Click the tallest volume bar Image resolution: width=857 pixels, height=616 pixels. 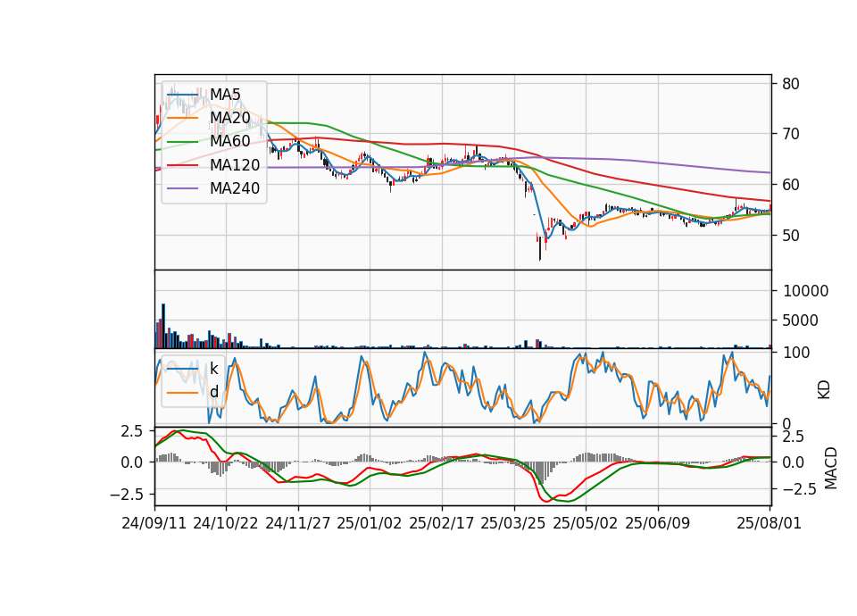click(163, 327)
